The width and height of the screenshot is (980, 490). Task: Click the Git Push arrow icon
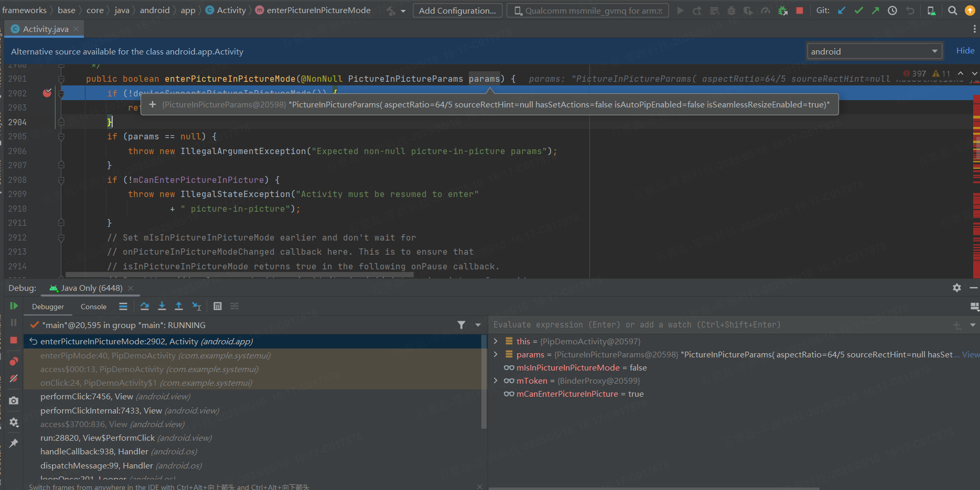(x=875, y=10)
